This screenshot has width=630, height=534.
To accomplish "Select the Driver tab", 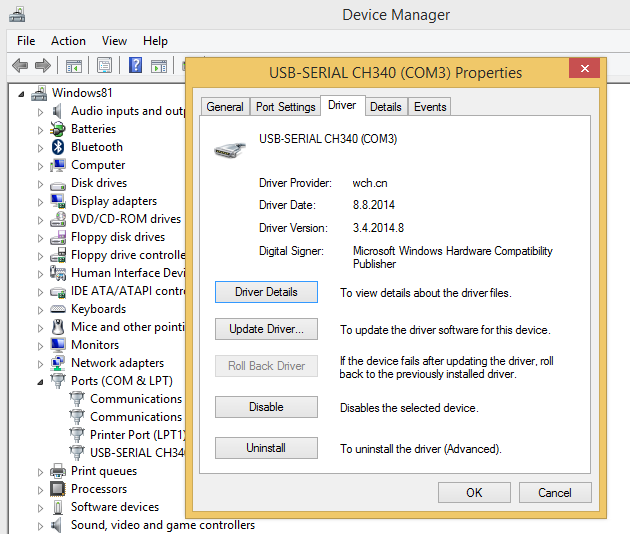I will tap(342, 105).
